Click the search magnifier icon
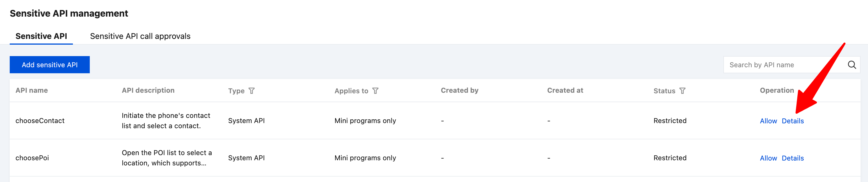The width and height of the screenshot is (868, 182). 851,65
